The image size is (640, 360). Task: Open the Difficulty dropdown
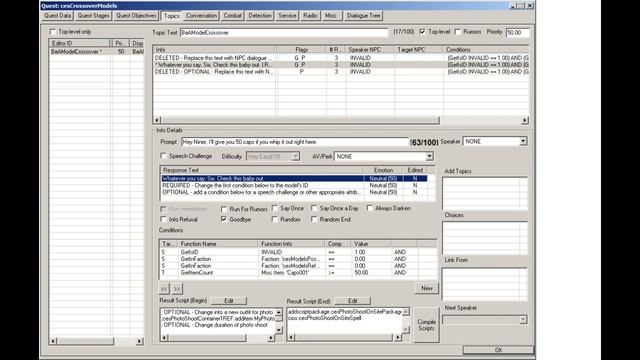(x=295, y=156)
